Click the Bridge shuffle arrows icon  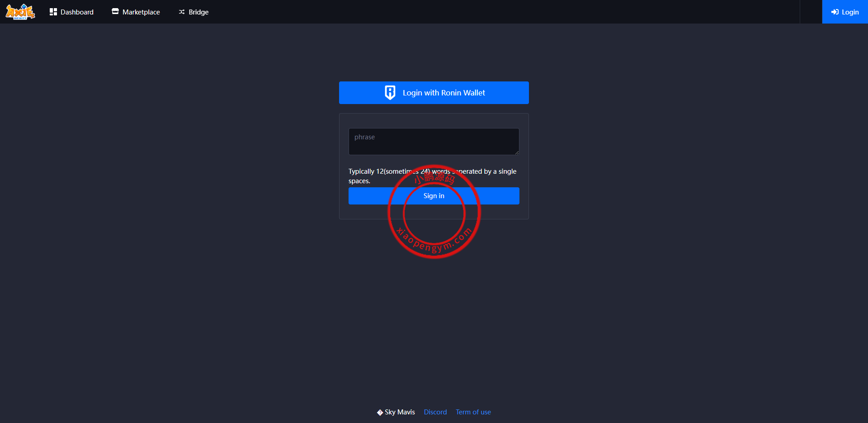182,12
